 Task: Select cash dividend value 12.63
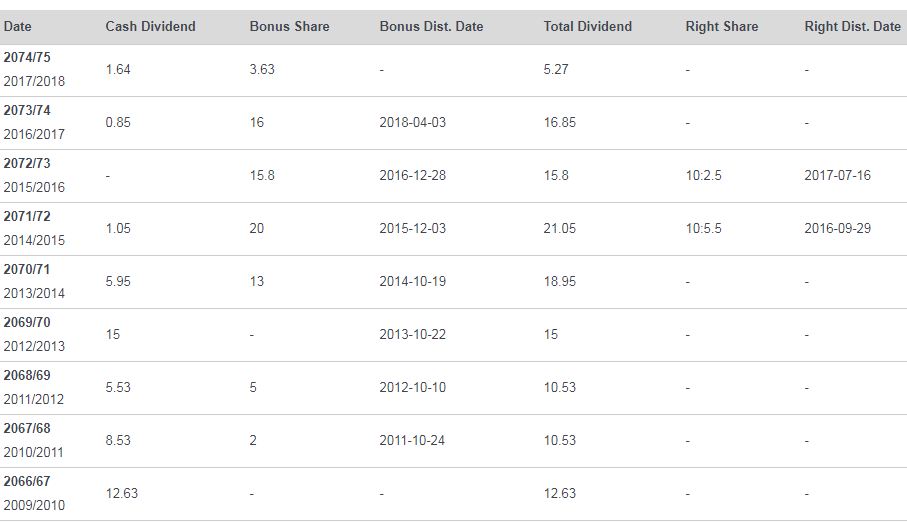point(121,493)
